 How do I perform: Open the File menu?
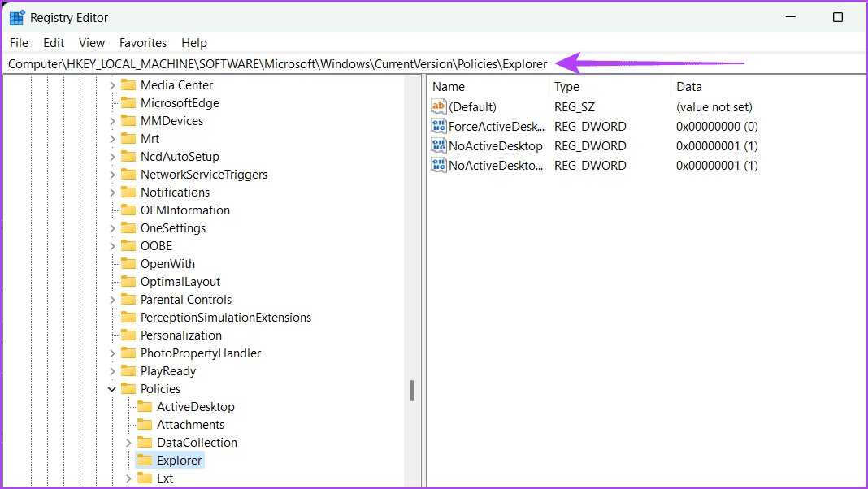[x=19, y=42]
